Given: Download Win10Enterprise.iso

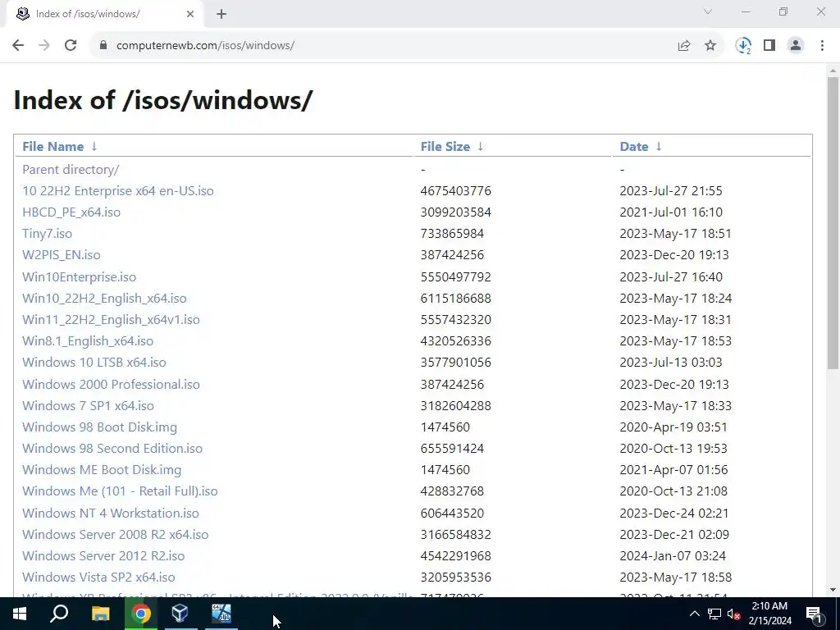Looking at the screenshot, I should coord(80,277).
